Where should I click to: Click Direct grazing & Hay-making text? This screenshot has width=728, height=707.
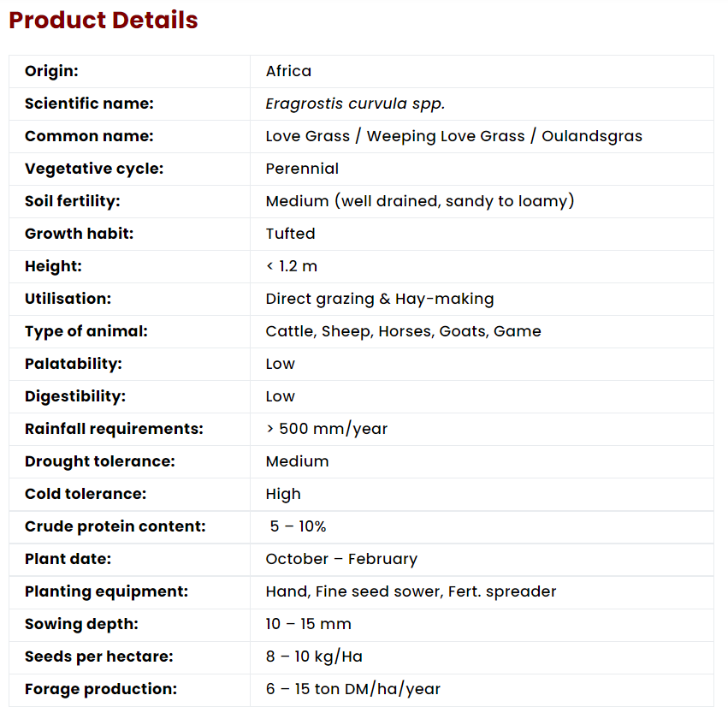380,299
